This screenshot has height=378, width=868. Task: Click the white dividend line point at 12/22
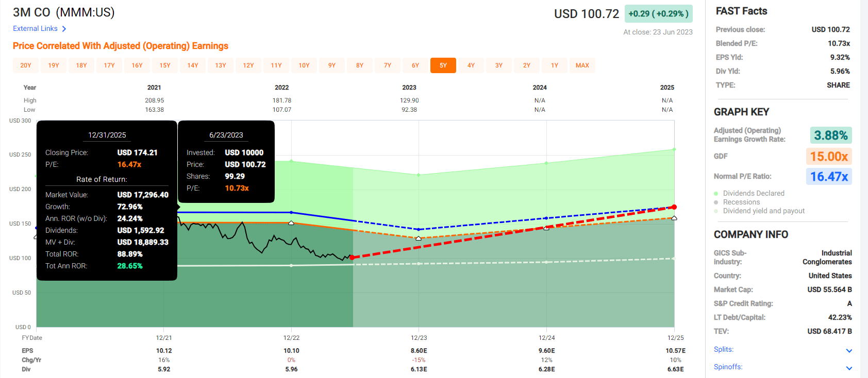tap(291, 265)
